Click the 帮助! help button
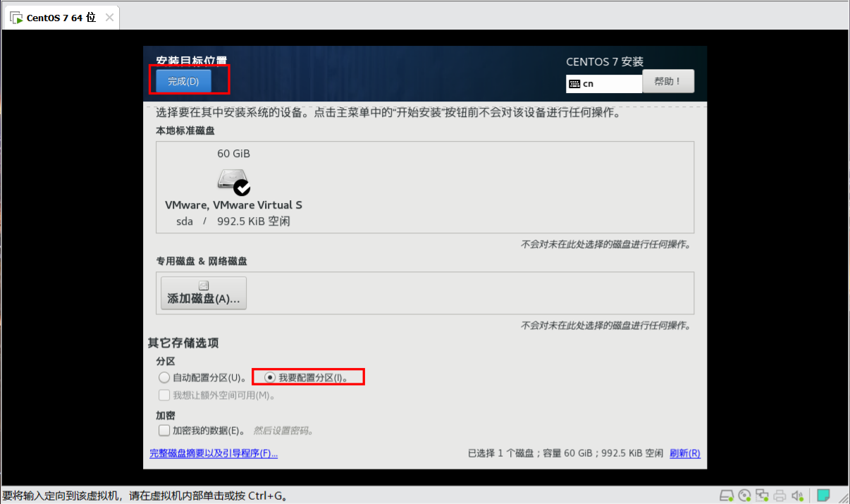850x504 pixels. click(667, 81)
